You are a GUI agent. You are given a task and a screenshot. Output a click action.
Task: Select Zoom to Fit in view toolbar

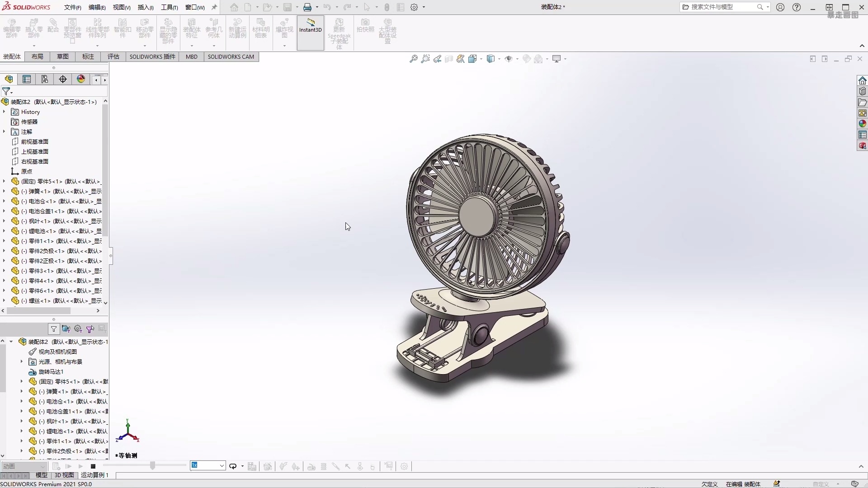(414, 59)
